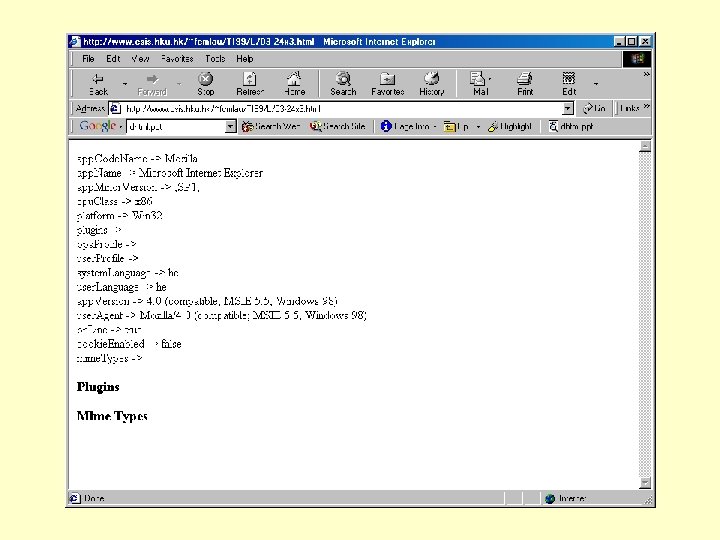Stop page loading with Stop icon
Screen dimensions: 720x540
coord(205,79)
